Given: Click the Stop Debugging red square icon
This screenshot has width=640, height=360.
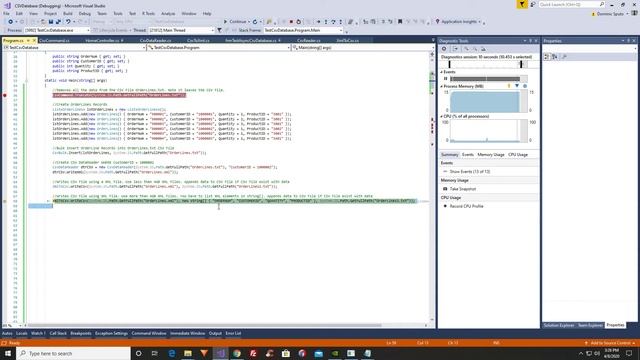Looking at the screenshot, I should click(291, 22).
